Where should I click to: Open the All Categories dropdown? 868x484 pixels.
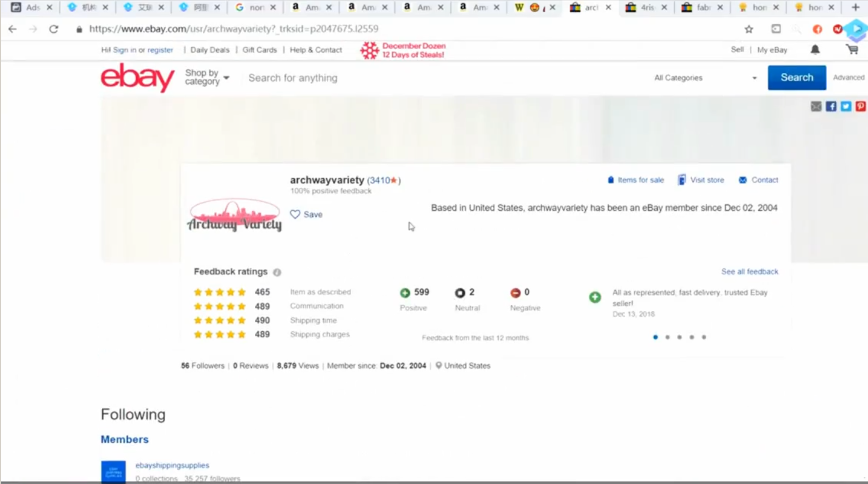point(706,78)
